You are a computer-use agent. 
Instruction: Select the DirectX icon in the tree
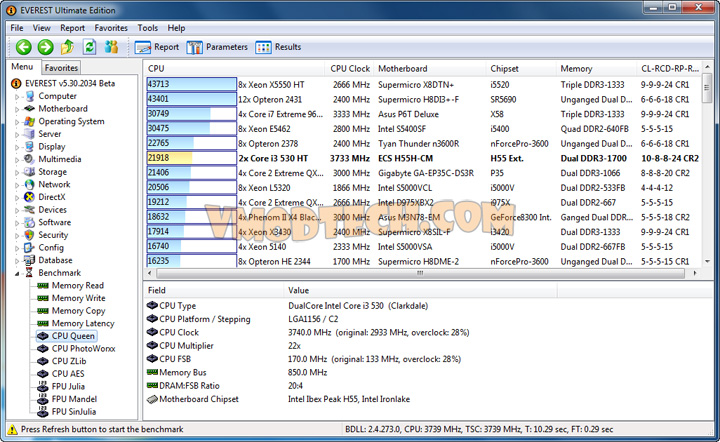tap(29, 197)
